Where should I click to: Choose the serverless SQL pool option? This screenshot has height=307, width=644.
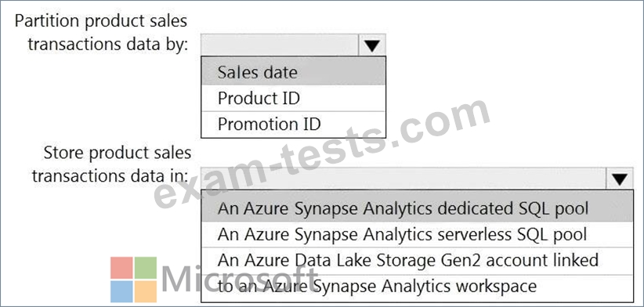[x=417, y=234]
